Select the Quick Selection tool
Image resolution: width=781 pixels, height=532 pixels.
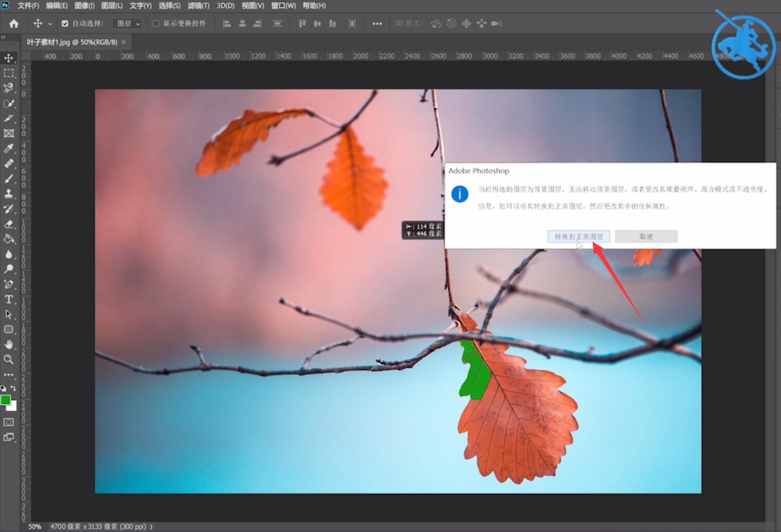click(9, 103)
